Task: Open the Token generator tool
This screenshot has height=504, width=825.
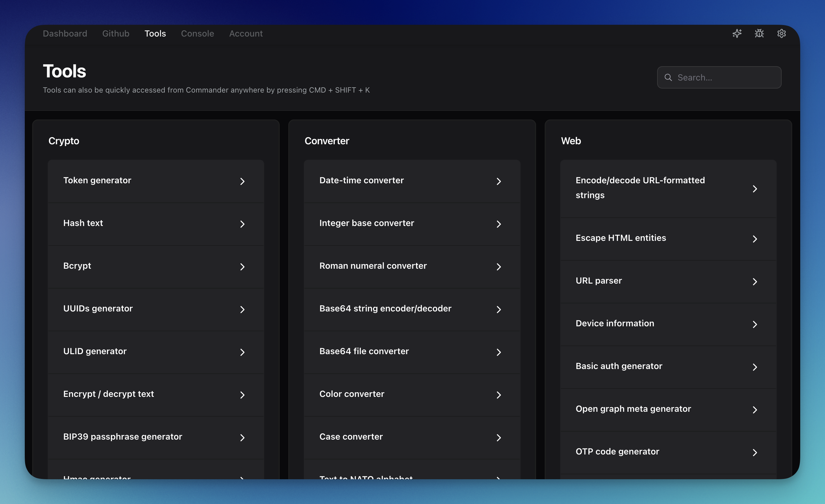Action: tap(156, 181)
